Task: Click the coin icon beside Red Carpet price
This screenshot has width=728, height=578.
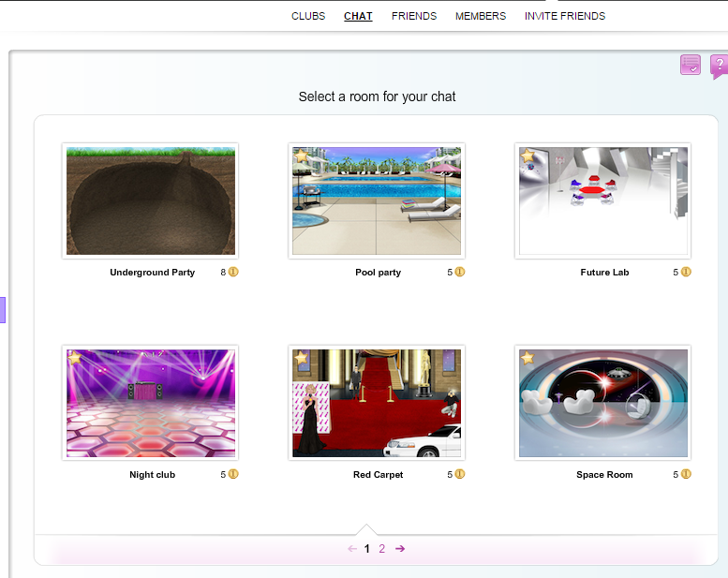Action: click(460, 474)
